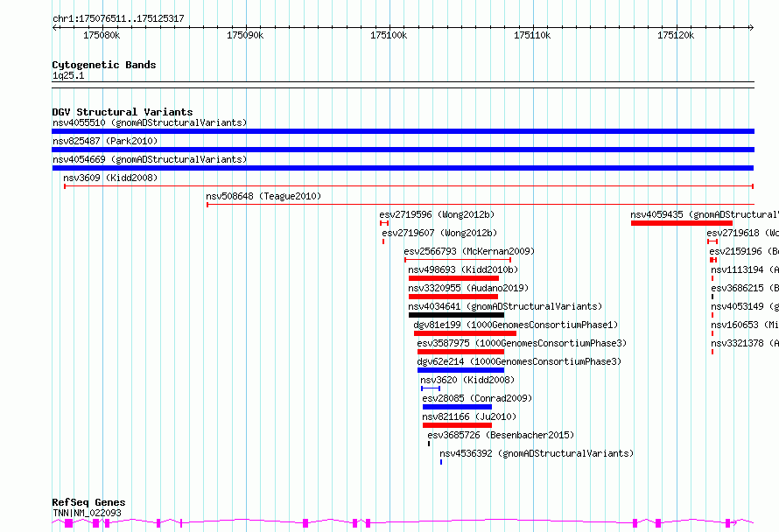This screenshot has width=779, height=532.
Task: Click red bar under esv3587975
Action: coord(460,352)
